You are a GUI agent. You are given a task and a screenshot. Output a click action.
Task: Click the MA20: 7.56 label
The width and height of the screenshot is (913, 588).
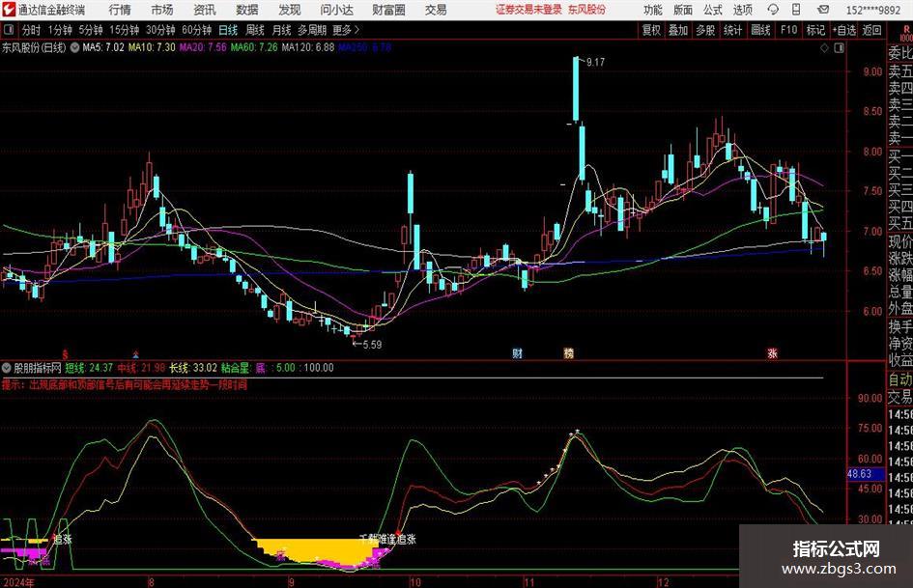pyautogui.click(x=203, y=47)
